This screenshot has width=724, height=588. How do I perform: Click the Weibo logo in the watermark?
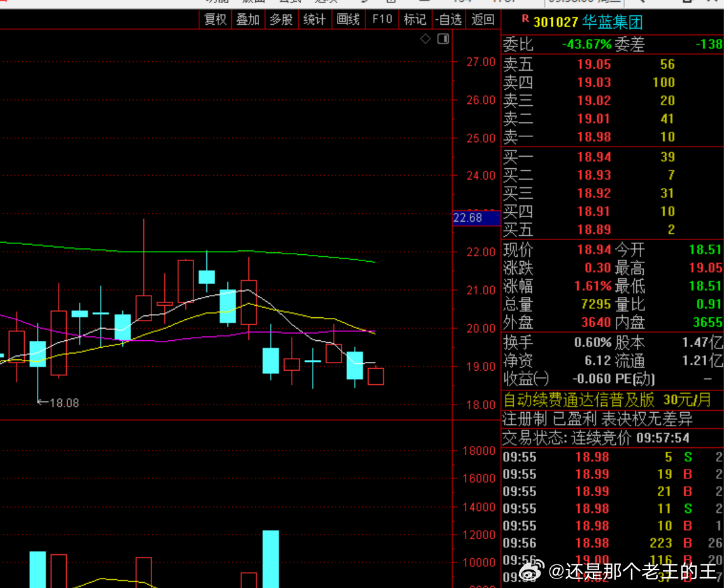tap(532, 571)
